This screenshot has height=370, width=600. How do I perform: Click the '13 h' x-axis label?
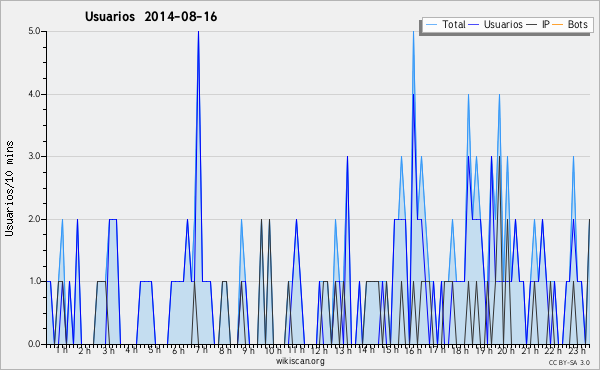click(x=343, y=351)
